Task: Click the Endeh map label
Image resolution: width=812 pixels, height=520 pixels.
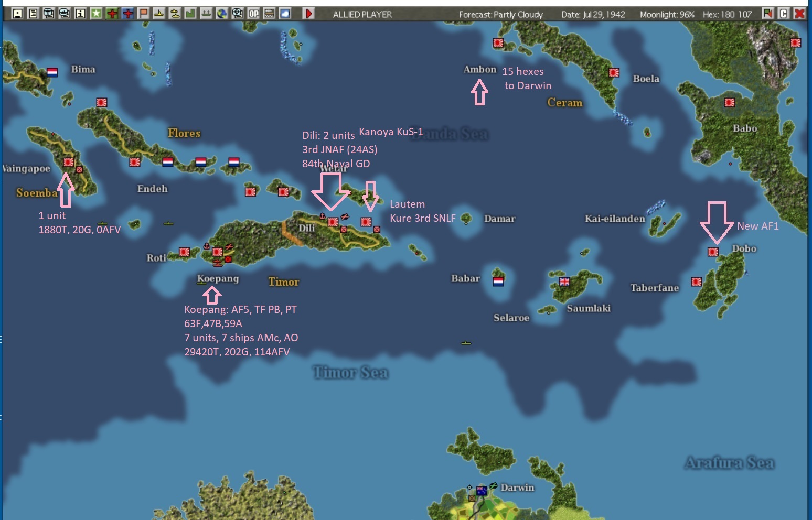Action: pos(152,189)
